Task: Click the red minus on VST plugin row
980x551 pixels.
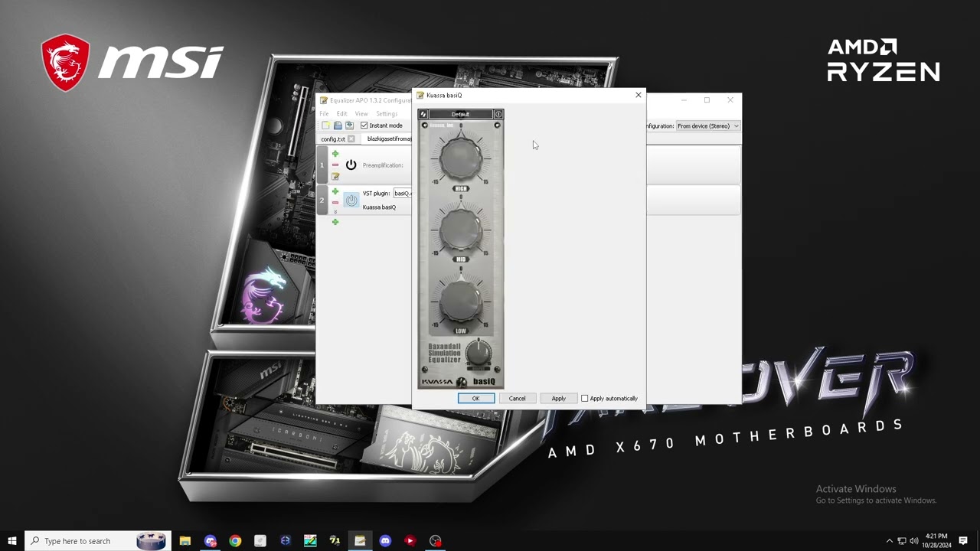Action: click(x=335, y=203)
